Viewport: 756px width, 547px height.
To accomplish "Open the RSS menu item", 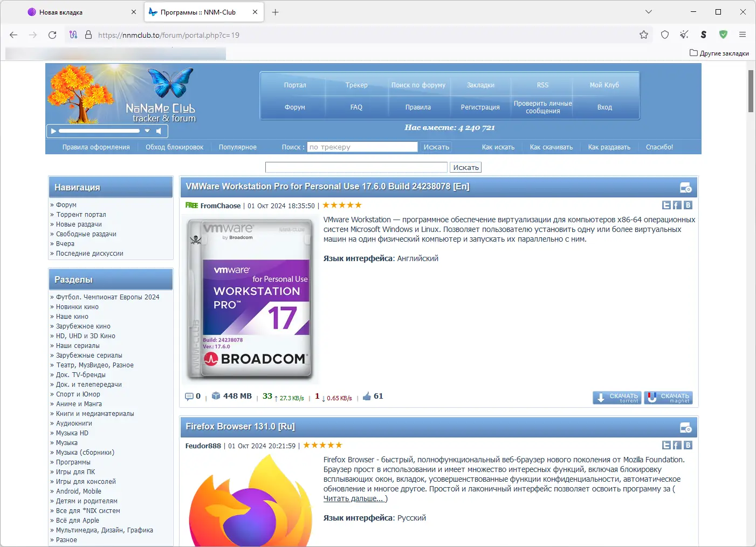I will (x=542, y=85).
